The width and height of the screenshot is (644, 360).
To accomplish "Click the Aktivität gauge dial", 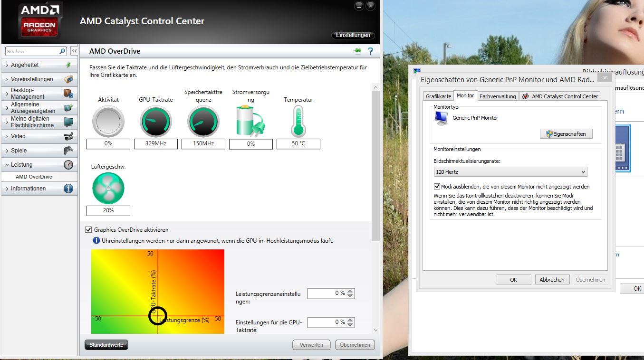I will [108, 122].
